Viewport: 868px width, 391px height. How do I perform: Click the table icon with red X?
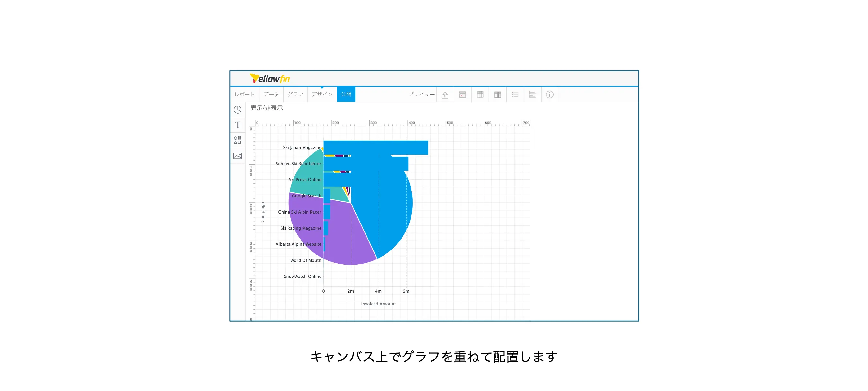click(462, 95)
